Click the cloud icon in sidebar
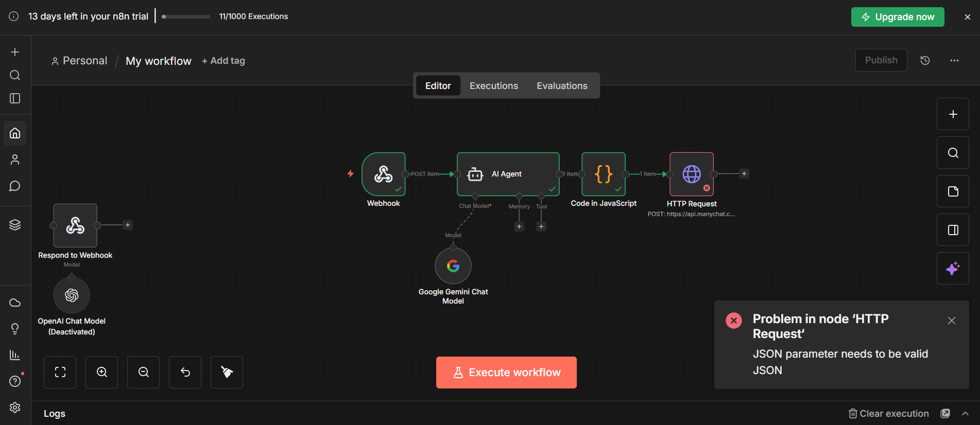Image resolution: width=980 pixels, height=425 pixels. pos(15,303)
